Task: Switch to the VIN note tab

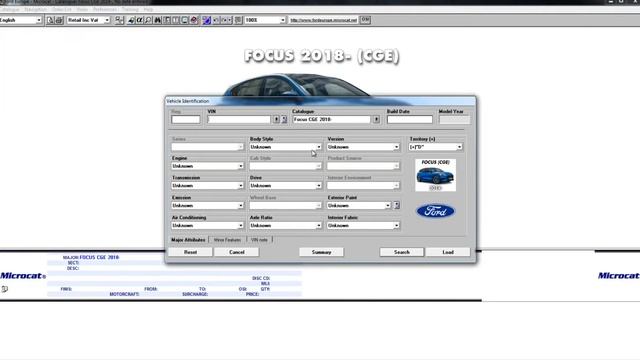Action: pyautogui.click(x=259, y=240)
